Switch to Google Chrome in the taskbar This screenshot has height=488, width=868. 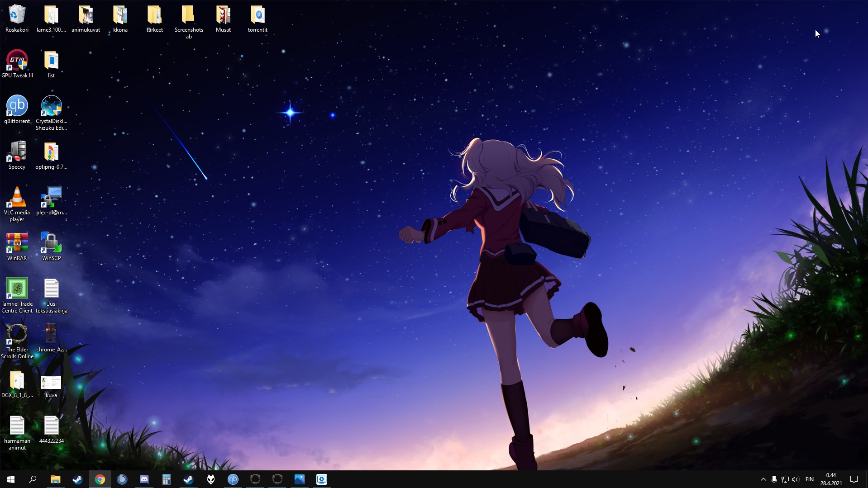click(x=100, y=479)
